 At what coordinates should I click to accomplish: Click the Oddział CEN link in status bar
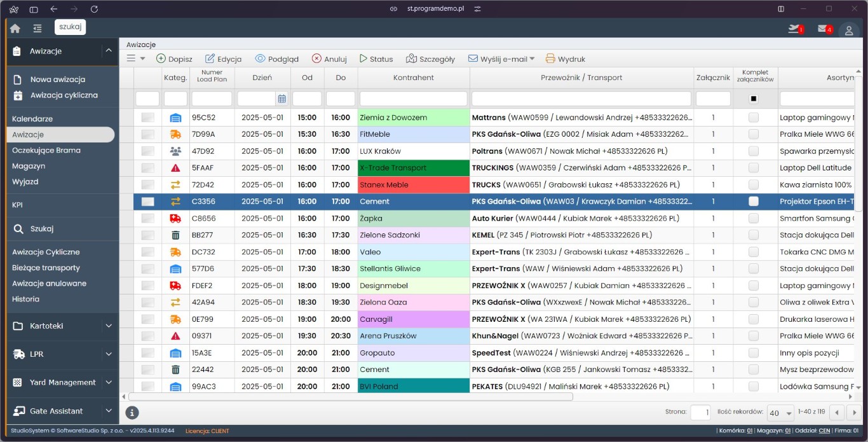point(824,431)
